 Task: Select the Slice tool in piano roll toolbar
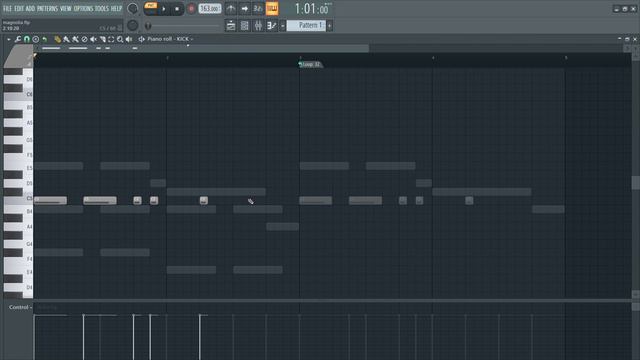click(102, 39)
